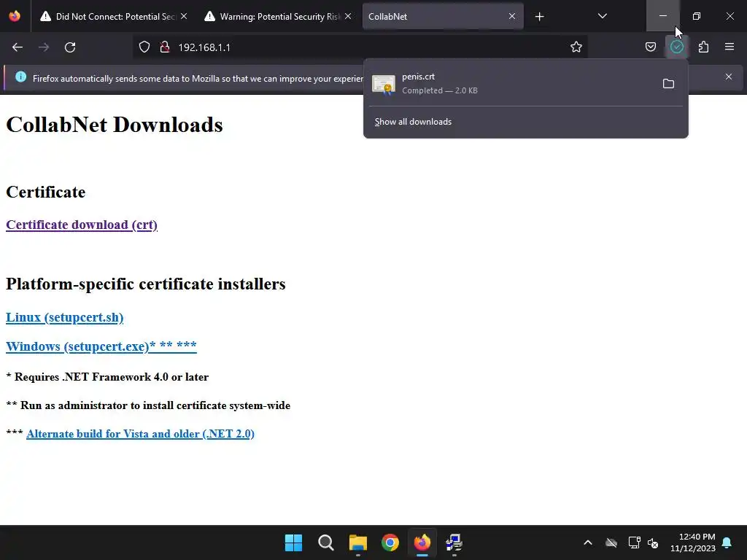Go back with the browser back arrow
Screen dimensions: 747x560
click(x=18, y=47)
